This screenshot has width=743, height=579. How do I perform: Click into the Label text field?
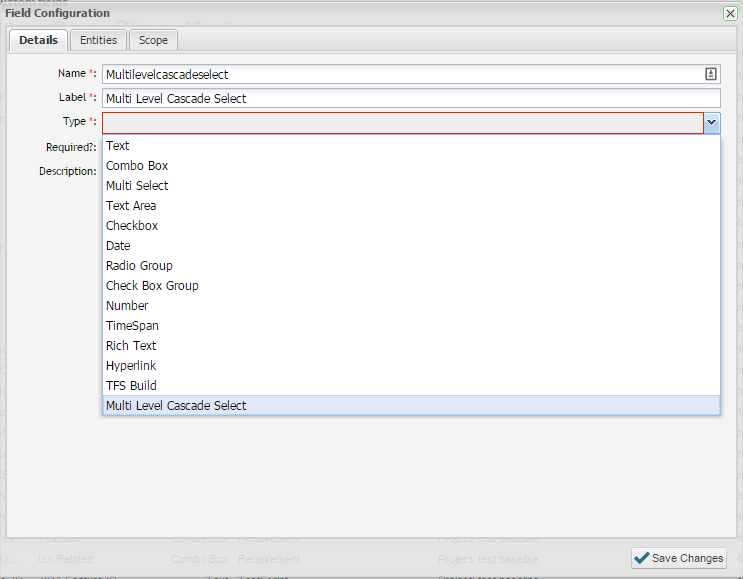click(410, 98)
